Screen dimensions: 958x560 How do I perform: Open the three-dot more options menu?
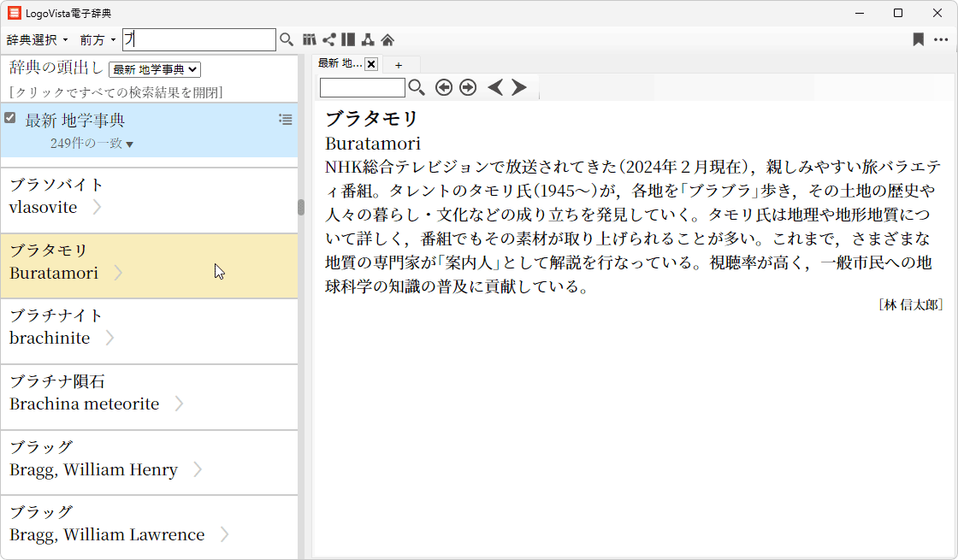click(x=941, y=39)
